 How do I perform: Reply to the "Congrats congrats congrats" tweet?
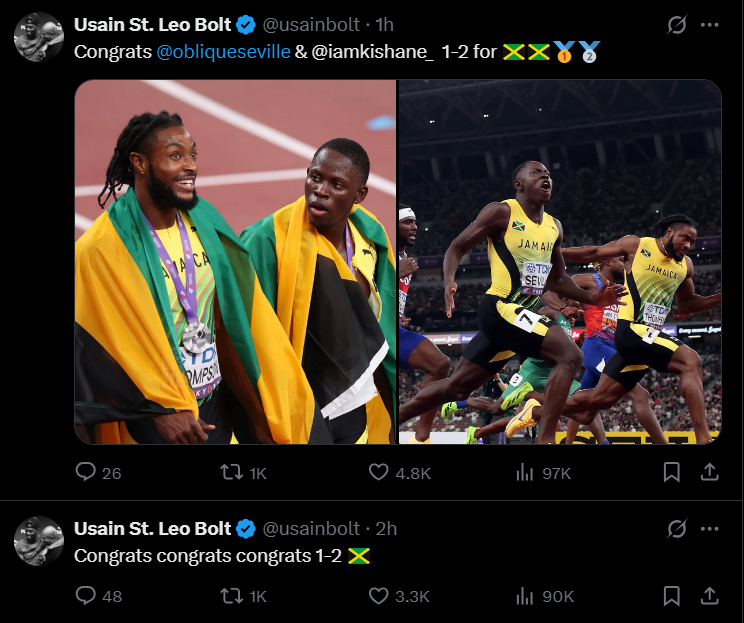tap(87, 596)
